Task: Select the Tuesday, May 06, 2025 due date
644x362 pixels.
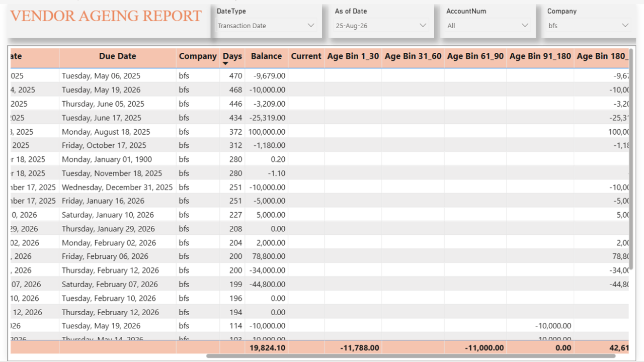Action: [101, 76]
